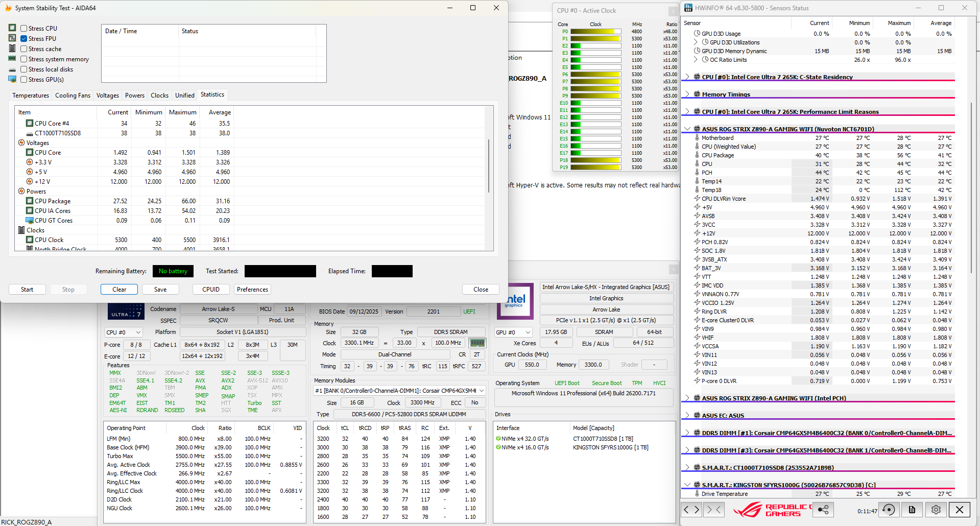Switch to the Temperatures tab
The width and height of the screenshot is (980, 526).
pyautogui.click(x=31, y=95)
